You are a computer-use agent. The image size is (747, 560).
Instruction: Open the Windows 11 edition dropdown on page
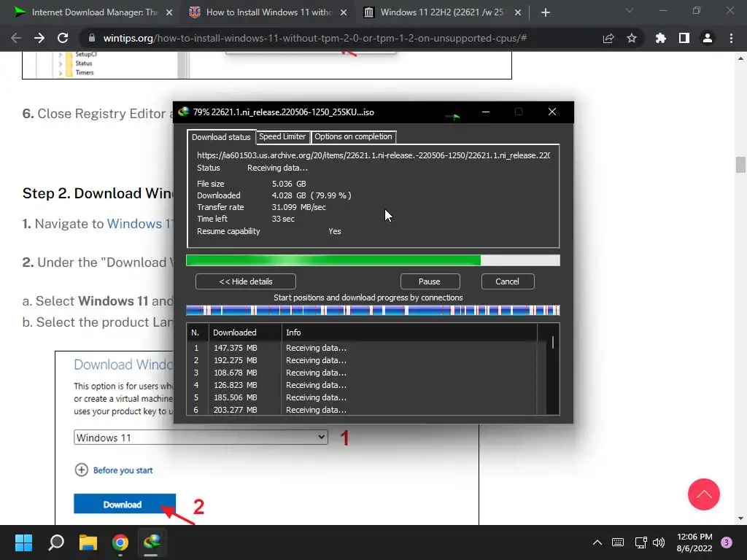point(201,437)
